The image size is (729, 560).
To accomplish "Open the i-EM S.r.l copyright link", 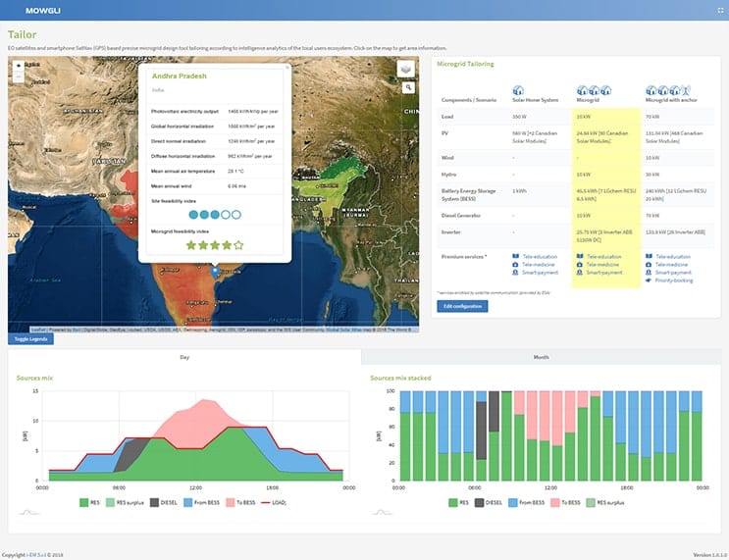I will click(35, 555).
